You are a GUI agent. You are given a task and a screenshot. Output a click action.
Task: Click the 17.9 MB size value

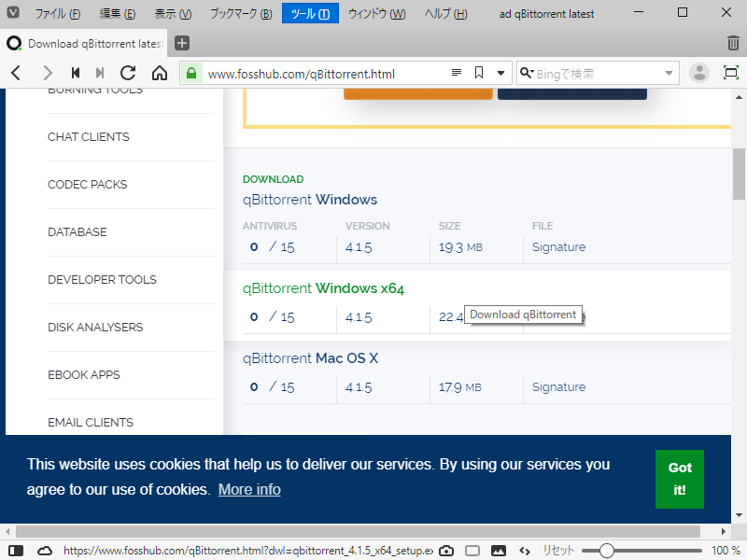460,387
